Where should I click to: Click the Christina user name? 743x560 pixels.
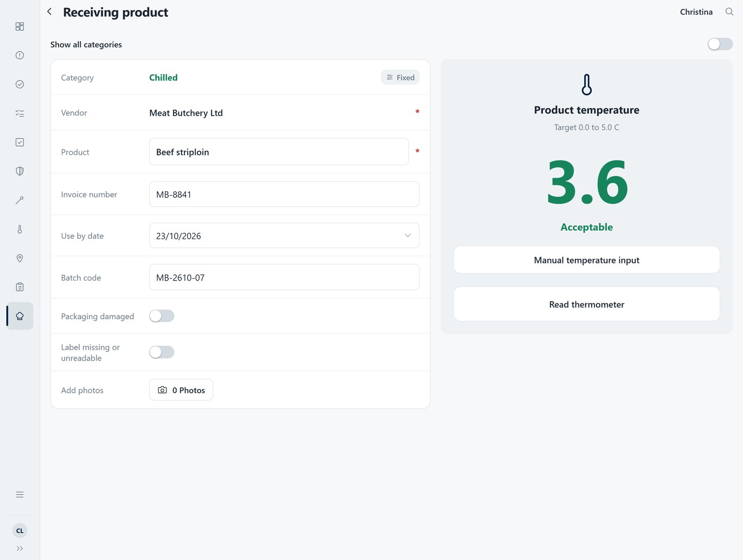(696, 12)
